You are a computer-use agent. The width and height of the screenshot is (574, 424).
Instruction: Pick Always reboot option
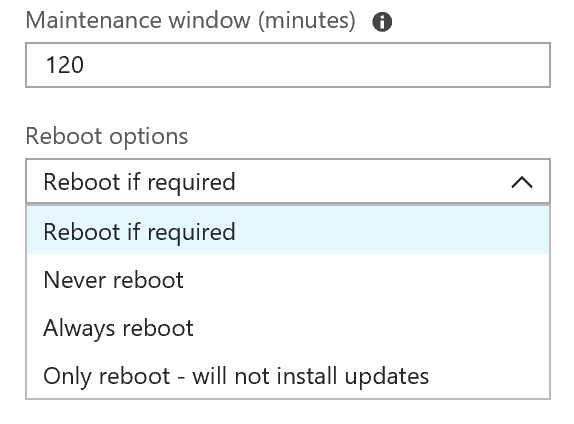click(288, 328)
